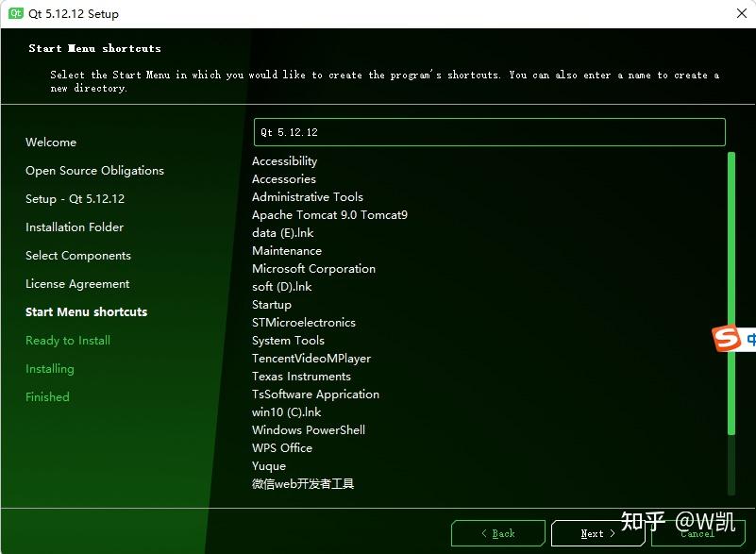Select the data (E).lnk entry
Viewport: 756px width, 554px height.
pyautogui.click(x=282, y=233)
